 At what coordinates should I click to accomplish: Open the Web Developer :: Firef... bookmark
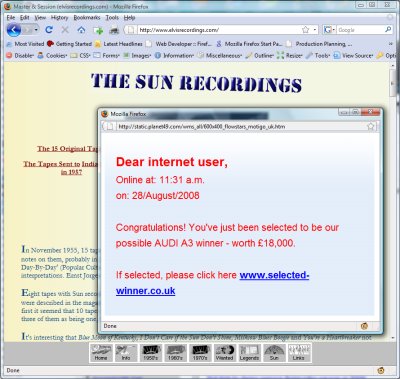[179, 44]
